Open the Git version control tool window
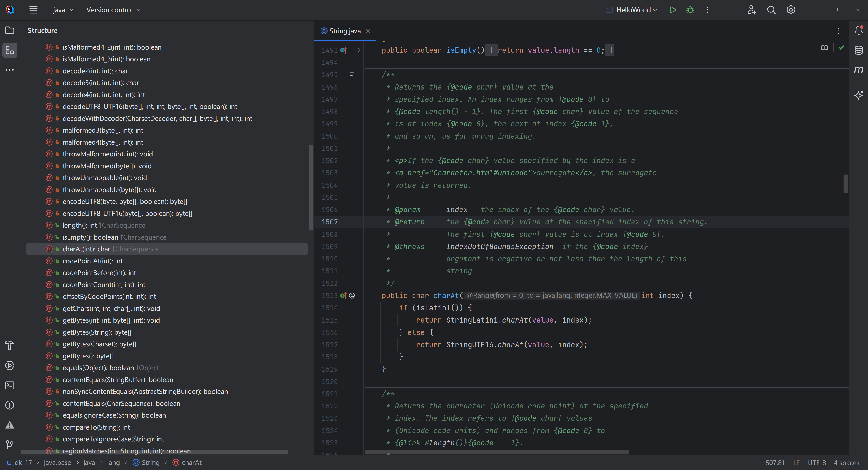Viewport: 868px width, 470px height. pos(10,444)
